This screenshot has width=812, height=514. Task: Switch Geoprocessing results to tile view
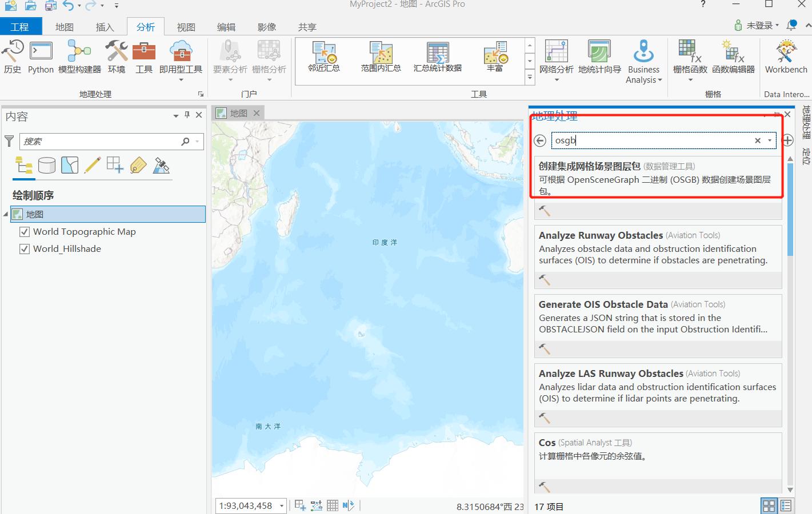pyautogui.click(x=769, y=506)
